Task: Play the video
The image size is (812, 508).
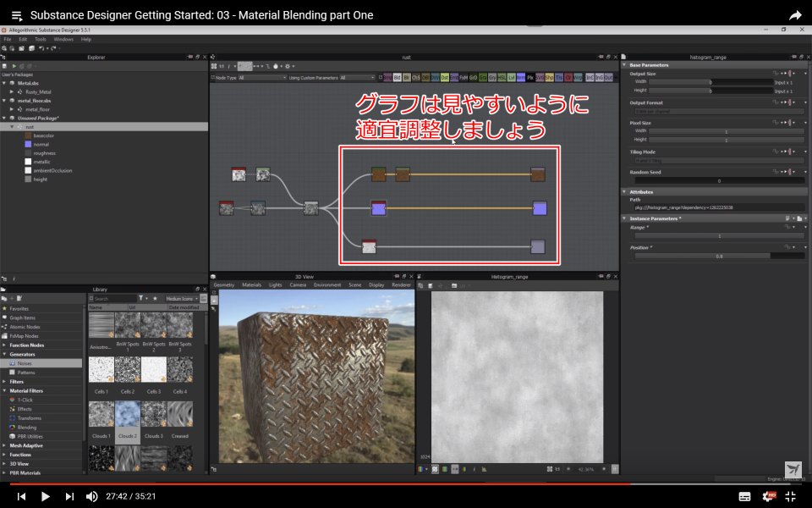Action: pos(45,496)
